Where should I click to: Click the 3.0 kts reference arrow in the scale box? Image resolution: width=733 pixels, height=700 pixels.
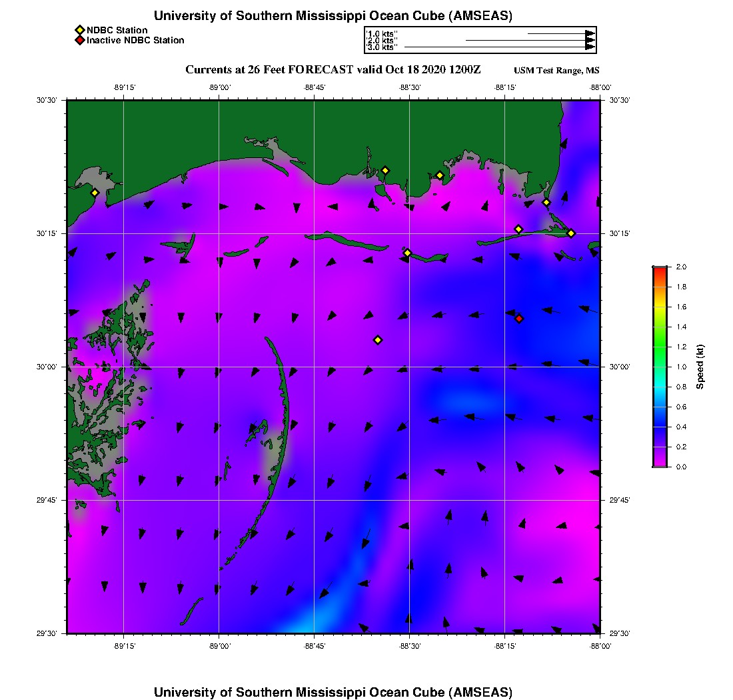pyautogui.click(x=500, y=47)
